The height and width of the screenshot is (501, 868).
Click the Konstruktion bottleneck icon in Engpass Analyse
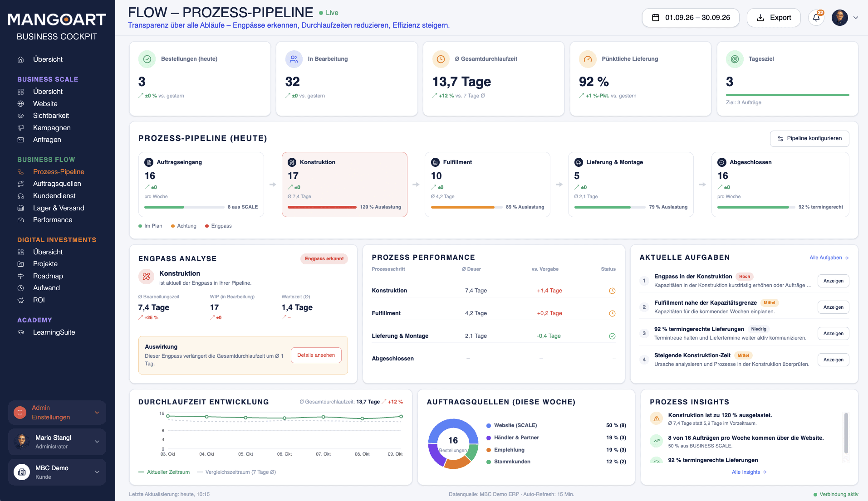tap(147, 276)
